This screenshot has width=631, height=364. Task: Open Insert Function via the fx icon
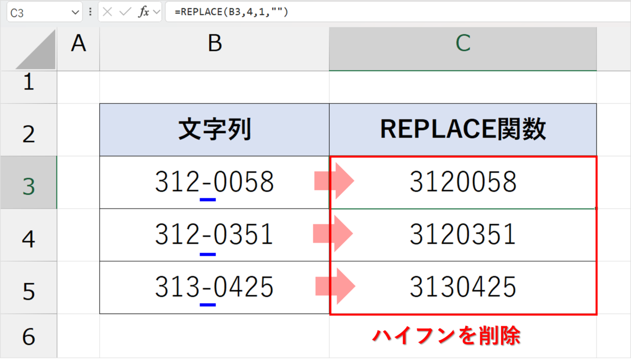coord(144,13)
